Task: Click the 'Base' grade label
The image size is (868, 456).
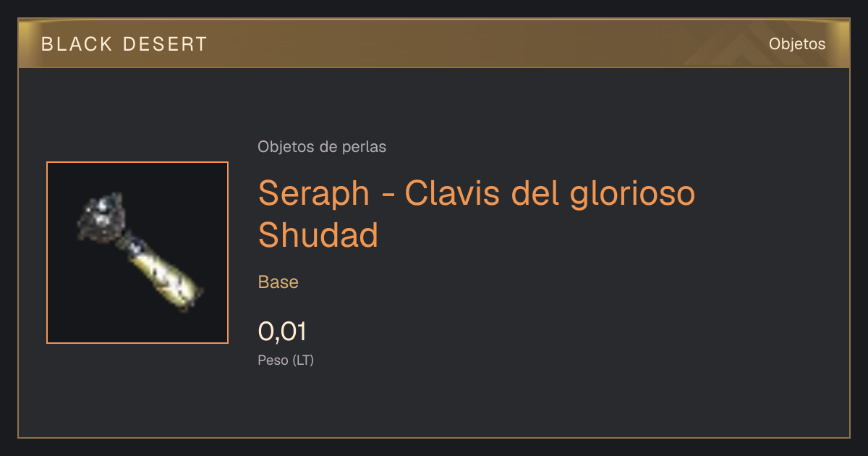Action: click(x=278, y=282)
